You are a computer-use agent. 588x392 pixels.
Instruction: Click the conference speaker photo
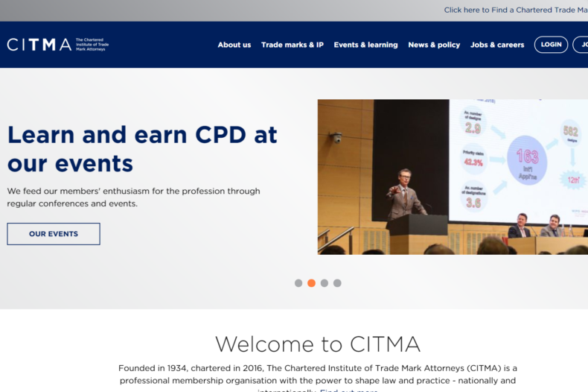[x=453, y=177]
